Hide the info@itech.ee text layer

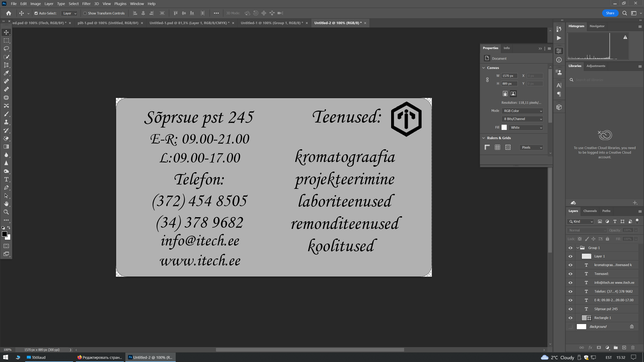point(570,283)
